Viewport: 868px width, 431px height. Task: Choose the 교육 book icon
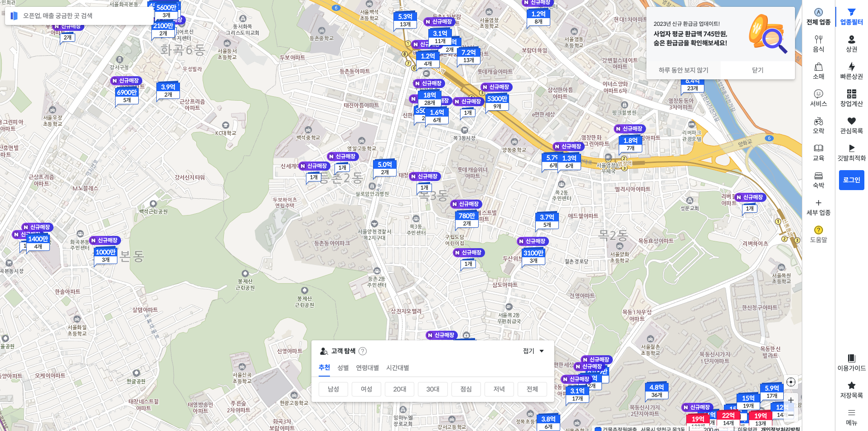(818, 148)
